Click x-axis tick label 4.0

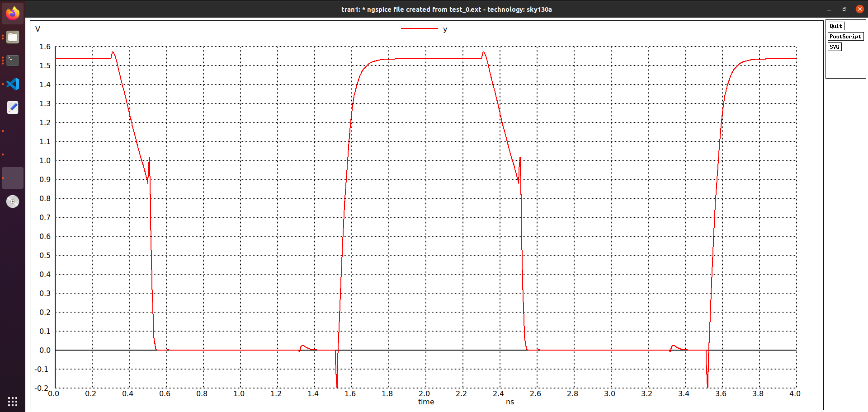tap(795, 393)
